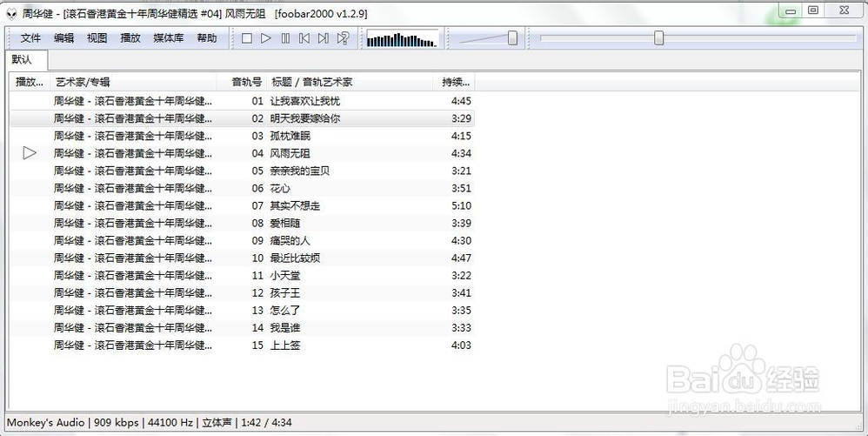Click the foobar2000 alien icon in title bar

(x=11, y=14)
